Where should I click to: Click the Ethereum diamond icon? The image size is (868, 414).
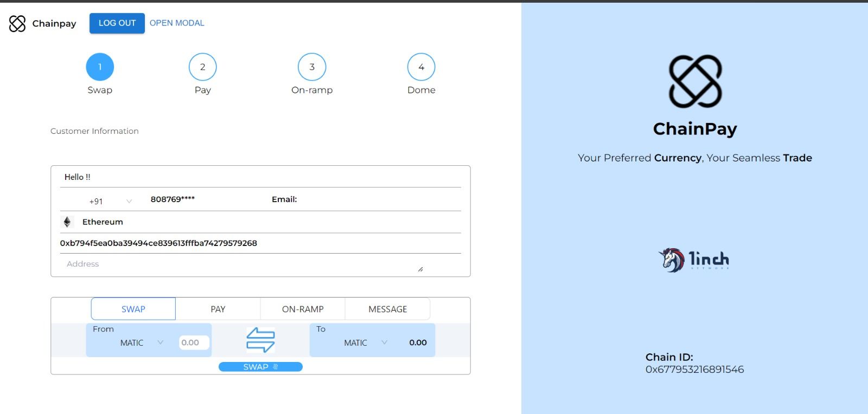pyautogui.click(x=67, y=222)
